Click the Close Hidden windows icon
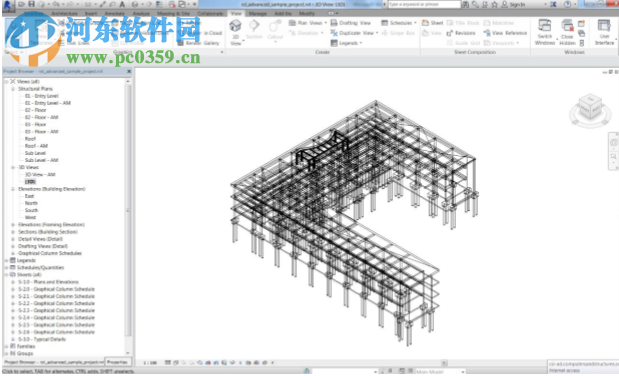Screen dimensions: 619x376 [567, 26]
